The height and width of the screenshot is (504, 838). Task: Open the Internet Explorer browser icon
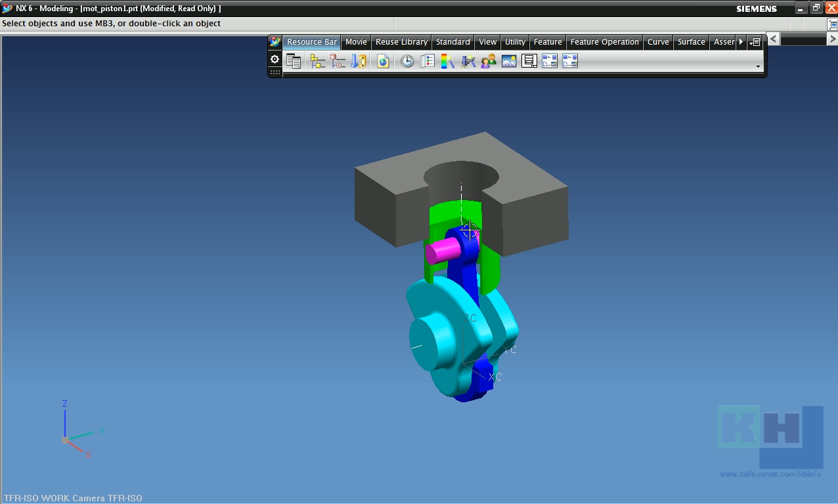[x=383, y=62]
